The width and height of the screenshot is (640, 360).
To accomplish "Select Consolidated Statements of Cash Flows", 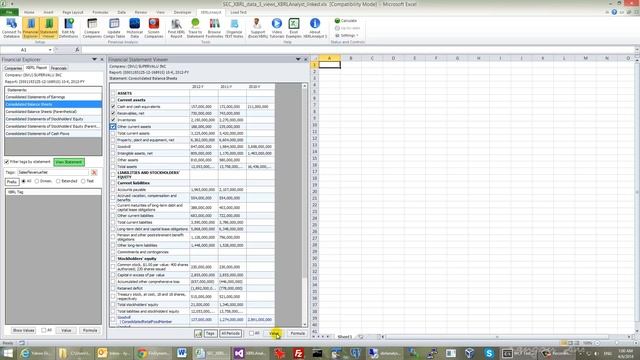I will point(53,133).
